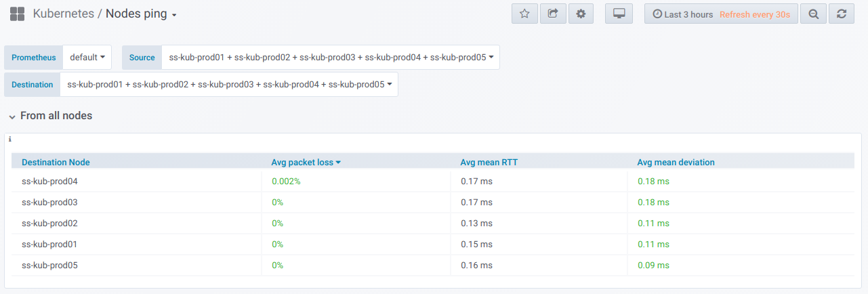Sort by Avg mean RTT column
The image size is (868, 294).
pos(489,163)
